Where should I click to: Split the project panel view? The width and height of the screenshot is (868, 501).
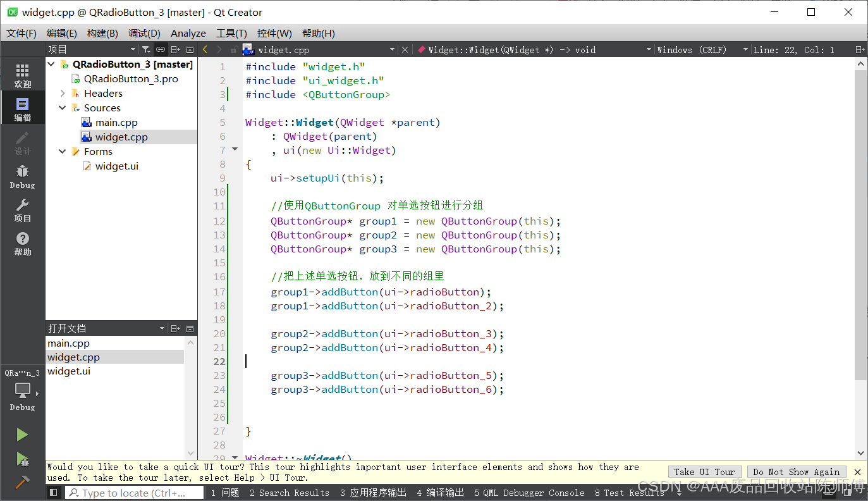[x=176, y=49]
